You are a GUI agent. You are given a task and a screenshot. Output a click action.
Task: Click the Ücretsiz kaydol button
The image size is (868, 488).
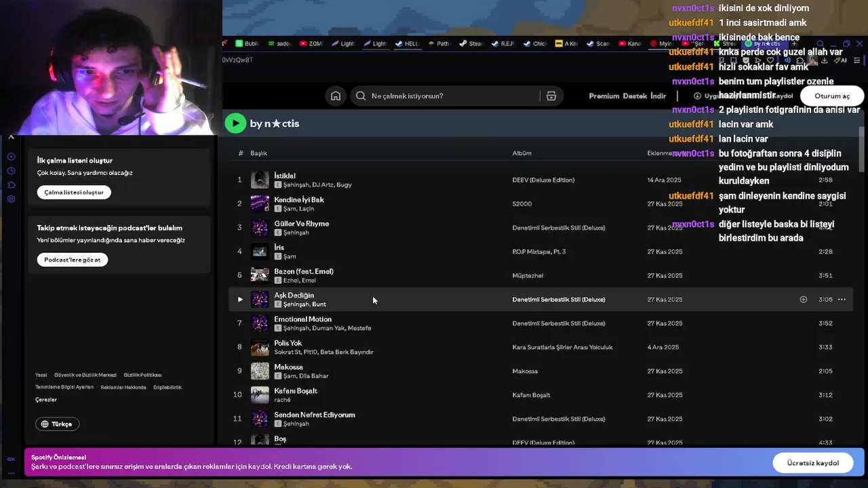813,462
